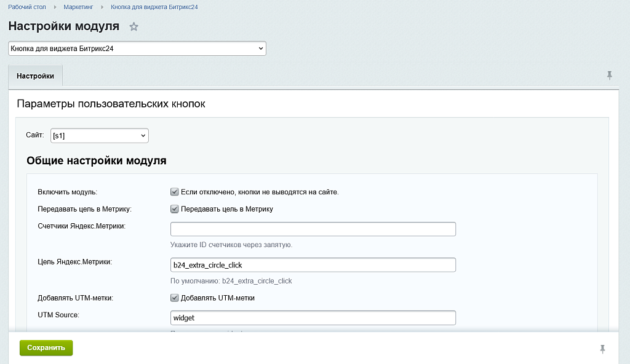
Task: Click the pin icon beside the tab bar
Action: coord(609,76)
